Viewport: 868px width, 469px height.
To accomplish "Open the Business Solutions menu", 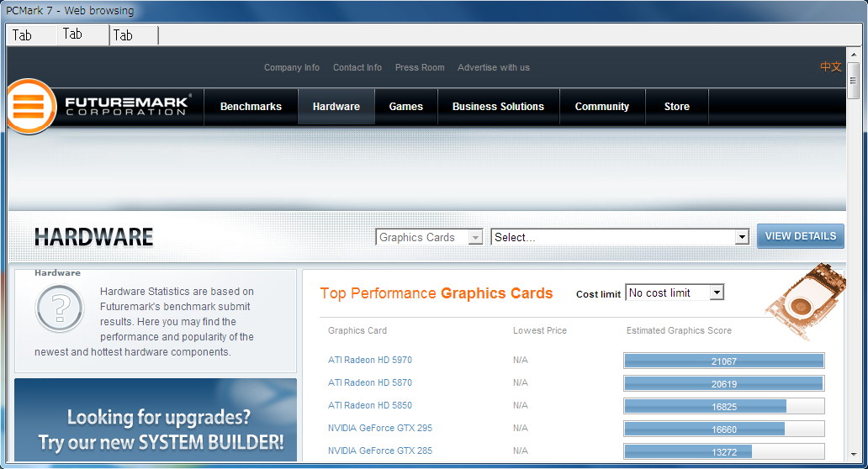I will coord(498,107).
